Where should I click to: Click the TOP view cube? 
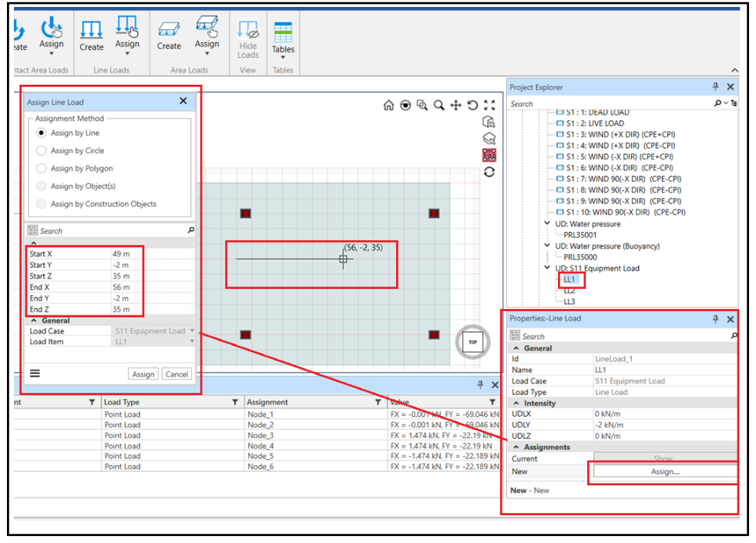tap(472, 342)
